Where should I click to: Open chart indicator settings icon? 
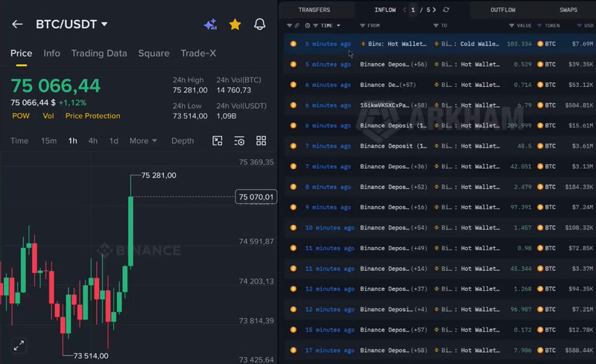239,141
